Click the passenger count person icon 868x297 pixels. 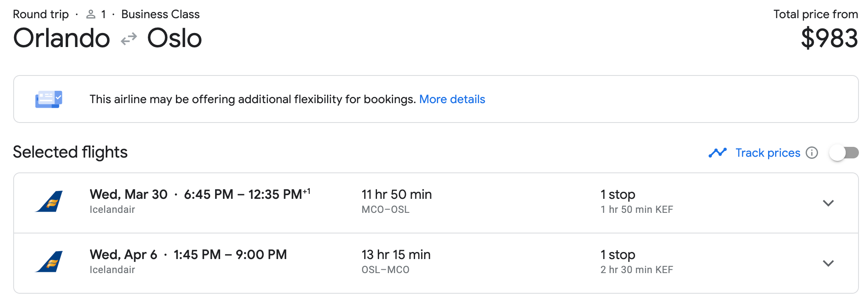(91, 14)
